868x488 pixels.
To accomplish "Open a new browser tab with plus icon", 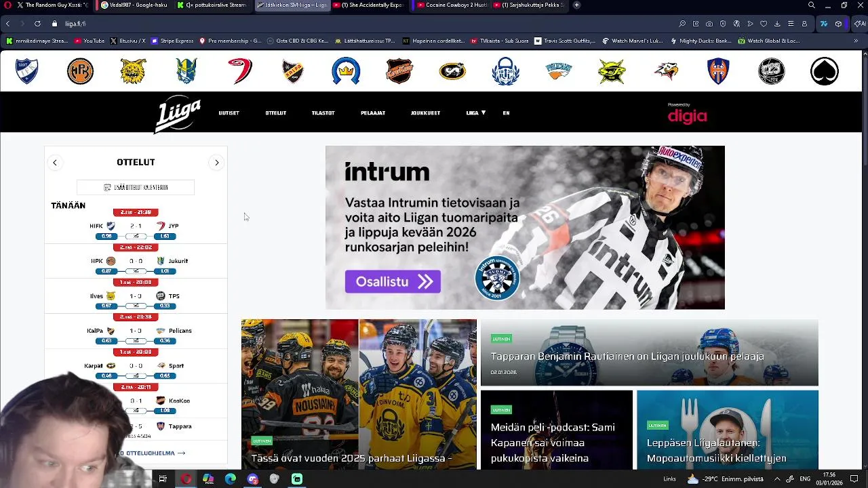I will point(576,5).
